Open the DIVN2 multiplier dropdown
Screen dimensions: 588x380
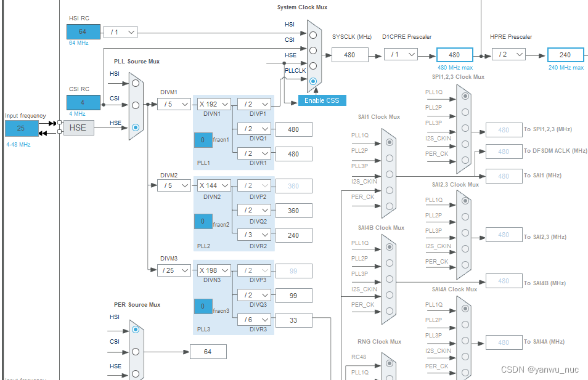[x=214, y=185]
